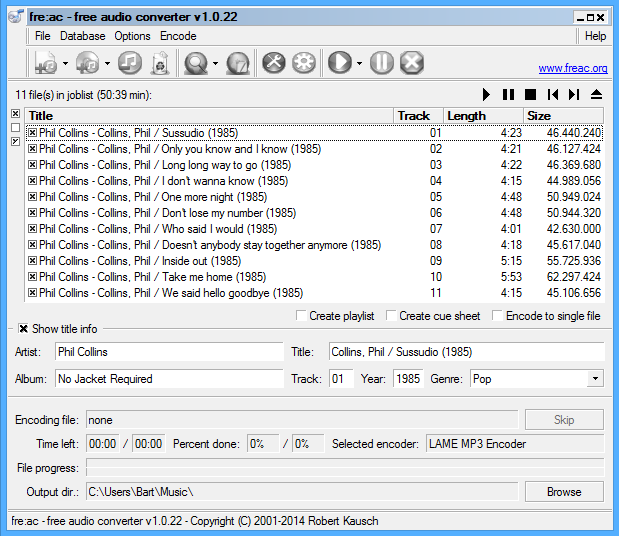Stop encoding with the round X icon
This screenshot has height=536, width=619.
point(411,63)
